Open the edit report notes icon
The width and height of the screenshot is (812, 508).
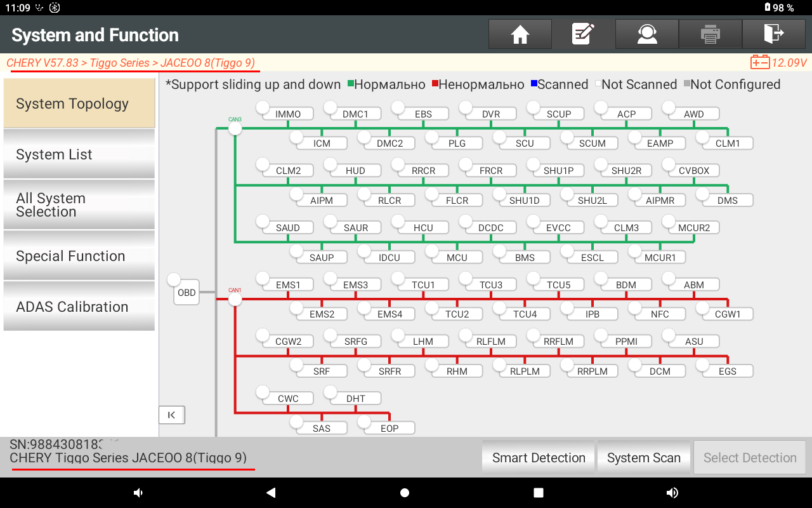583,34
